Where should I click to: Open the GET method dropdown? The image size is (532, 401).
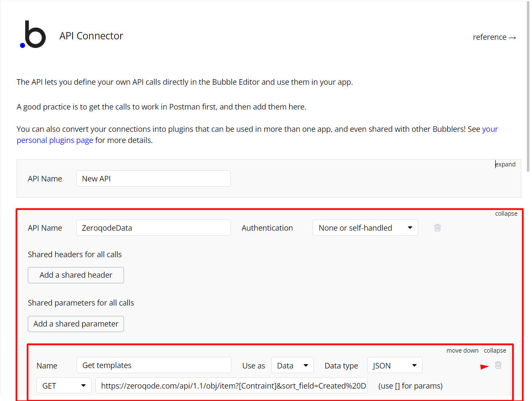64,386
